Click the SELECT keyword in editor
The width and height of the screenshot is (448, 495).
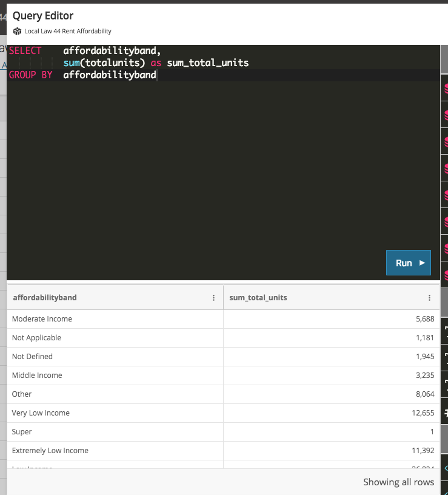[x=25, y=50]
